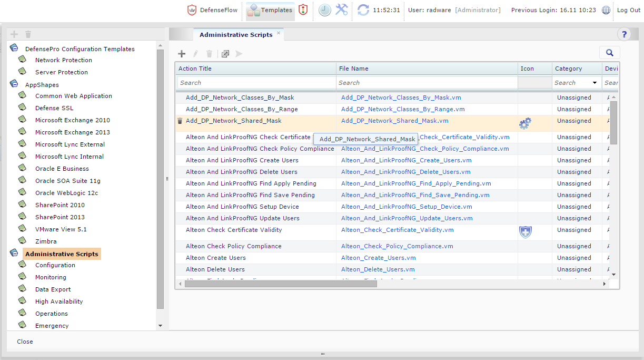This screenshot has height=360, width=644.
Task: Select the delete trash icon in the toolbar
Action: pos(209,54)
